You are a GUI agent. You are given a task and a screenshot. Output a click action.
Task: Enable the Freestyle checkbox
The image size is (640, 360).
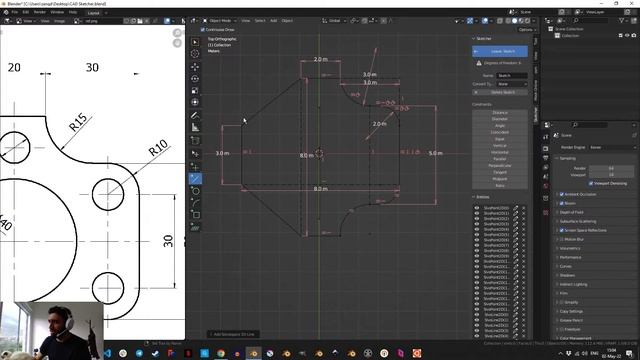click(x=562, y=329)
